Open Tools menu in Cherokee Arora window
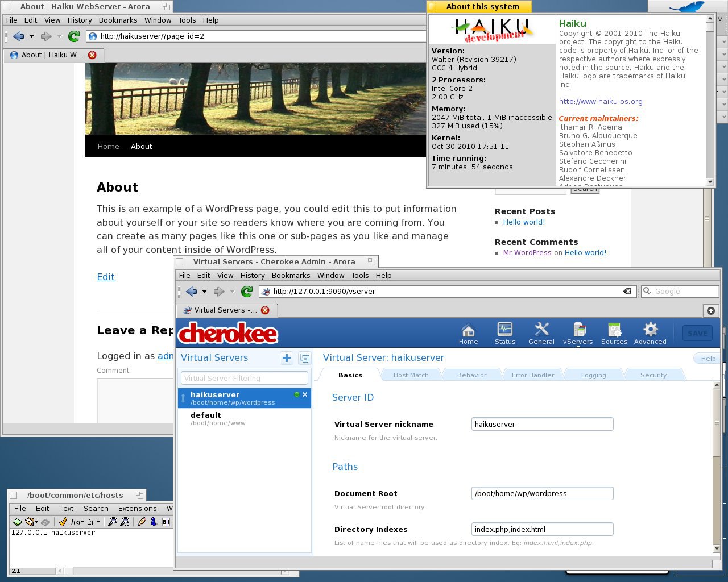This screenshot has width=728, height=582. point(360,275)
